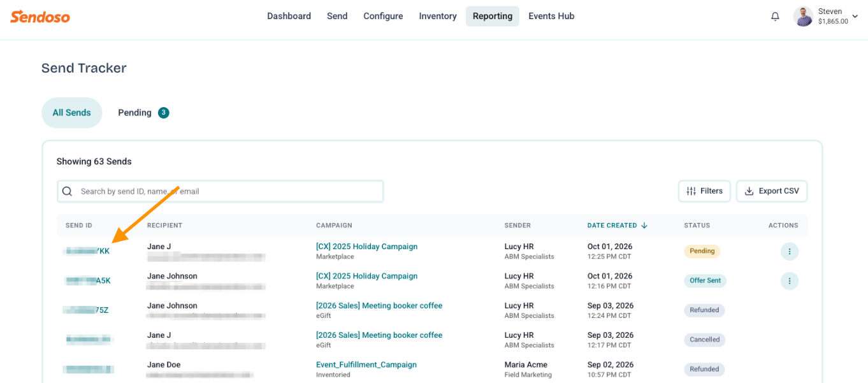
Task: Open the Send menu
Action: (337, 17)
